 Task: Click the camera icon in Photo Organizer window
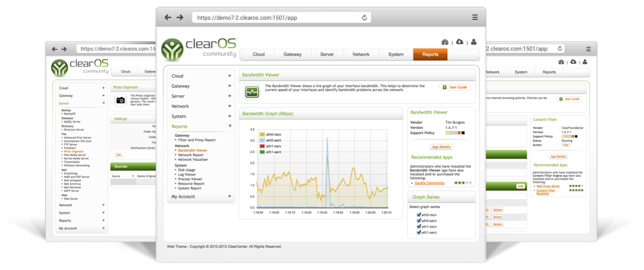tap(121, 100)
